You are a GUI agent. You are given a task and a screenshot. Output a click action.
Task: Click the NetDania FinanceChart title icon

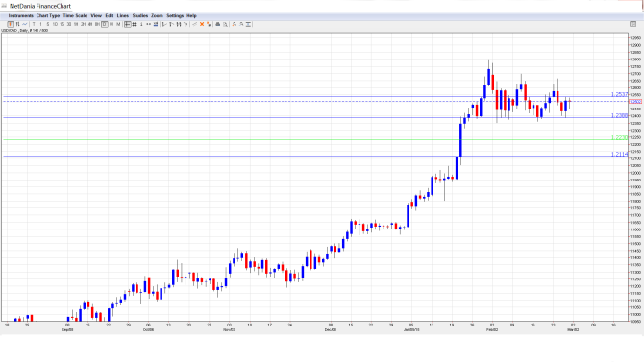(4, 6)
